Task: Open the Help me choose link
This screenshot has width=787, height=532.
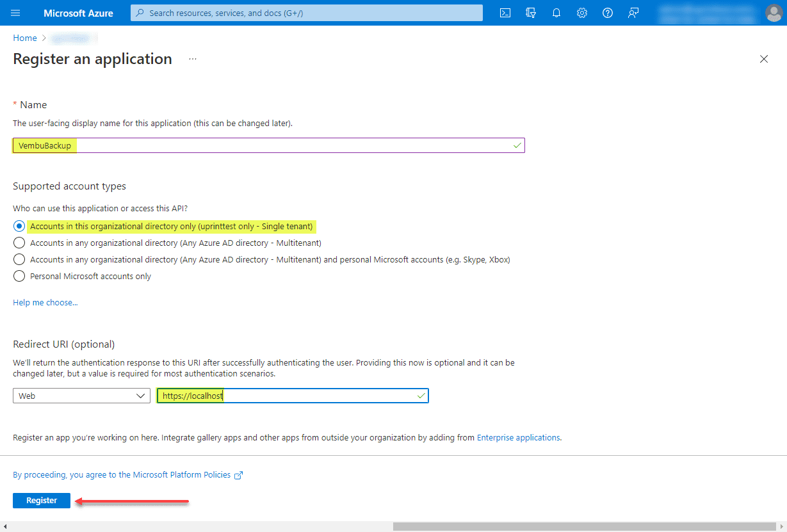Action: (x=45, y=302)
